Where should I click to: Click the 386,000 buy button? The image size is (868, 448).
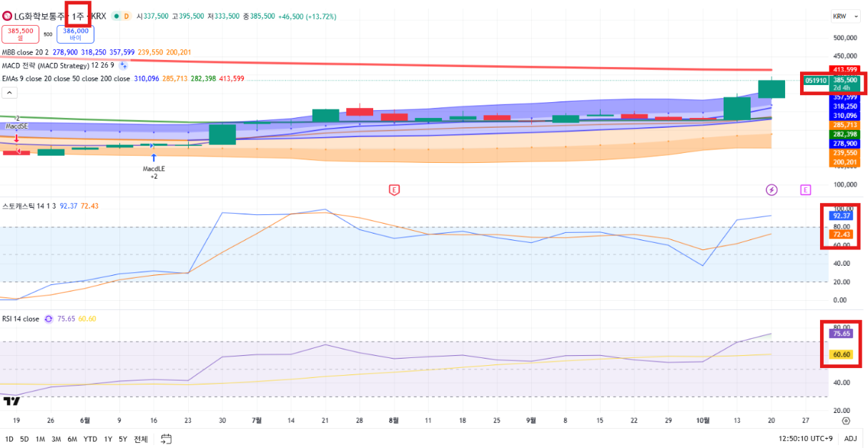point(76,34)
